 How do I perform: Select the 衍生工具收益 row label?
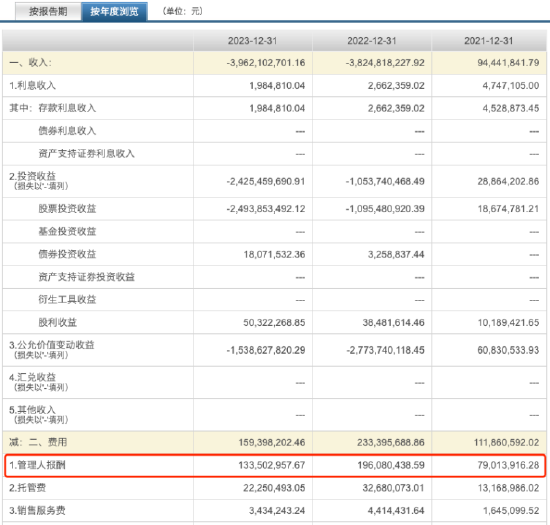[67, 299]
